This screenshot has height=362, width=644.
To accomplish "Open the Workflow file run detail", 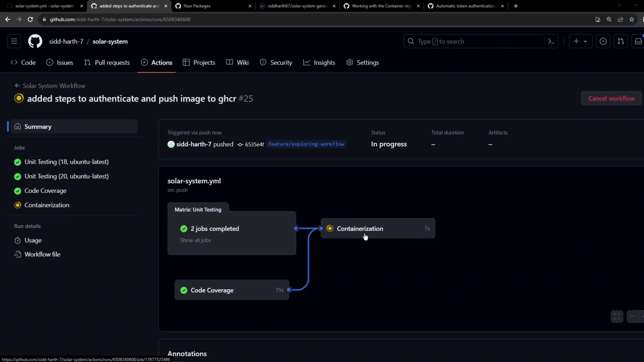I will [42, 254].
